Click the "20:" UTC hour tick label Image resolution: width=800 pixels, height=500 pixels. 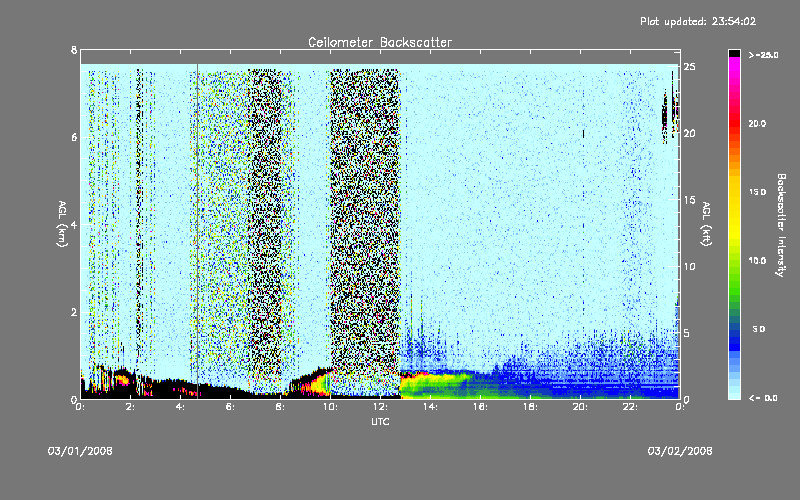click(580, 407)
